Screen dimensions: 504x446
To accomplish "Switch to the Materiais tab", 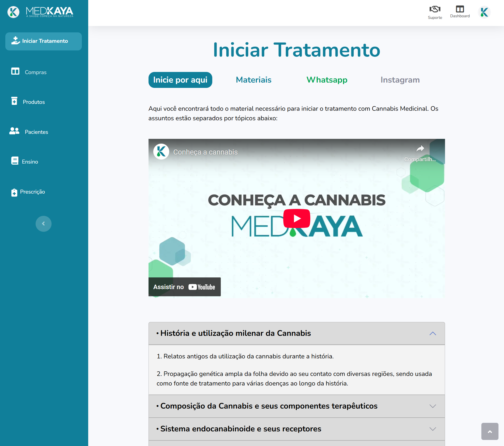I will click(x=254, y=80).
